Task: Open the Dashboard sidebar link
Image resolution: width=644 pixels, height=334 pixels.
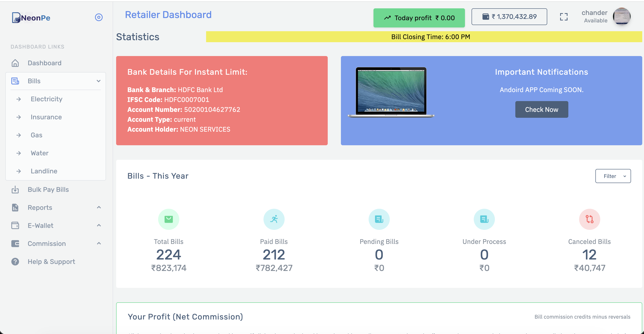Action: [x=44, y=63]
